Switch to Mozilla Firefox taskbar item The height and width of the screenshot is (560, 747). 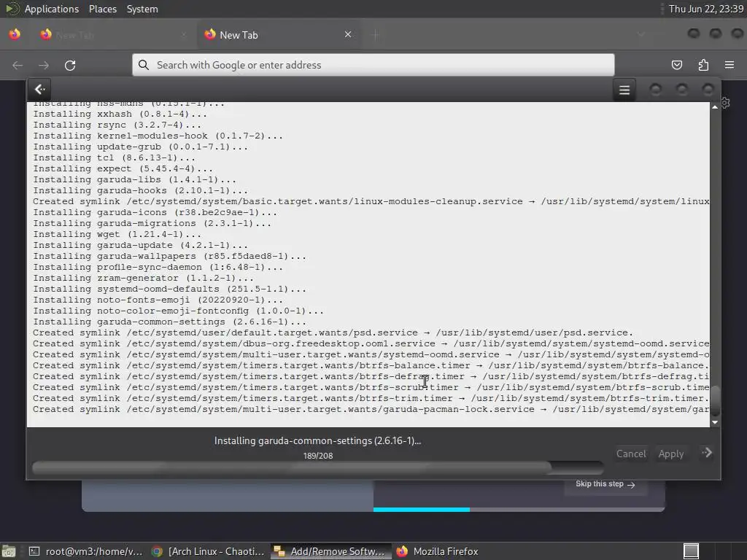point(438,551)
